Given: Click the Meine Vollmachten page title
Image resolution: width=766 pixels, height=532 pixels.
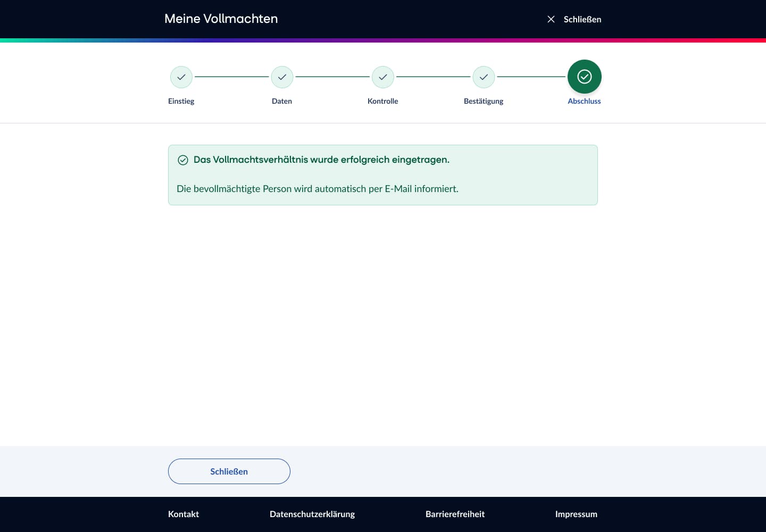Looking at the screenshot, I should point(221,19).
